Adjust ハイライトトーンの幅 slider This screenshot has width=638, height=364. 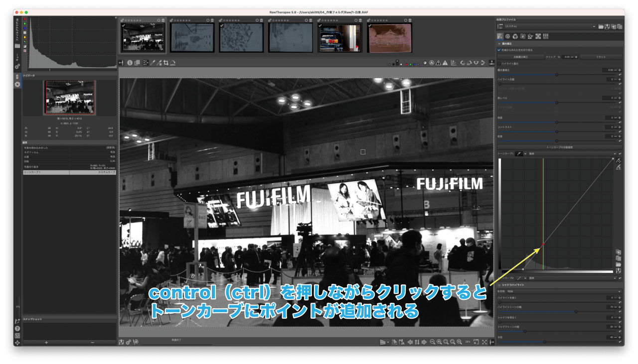(557, 312)
